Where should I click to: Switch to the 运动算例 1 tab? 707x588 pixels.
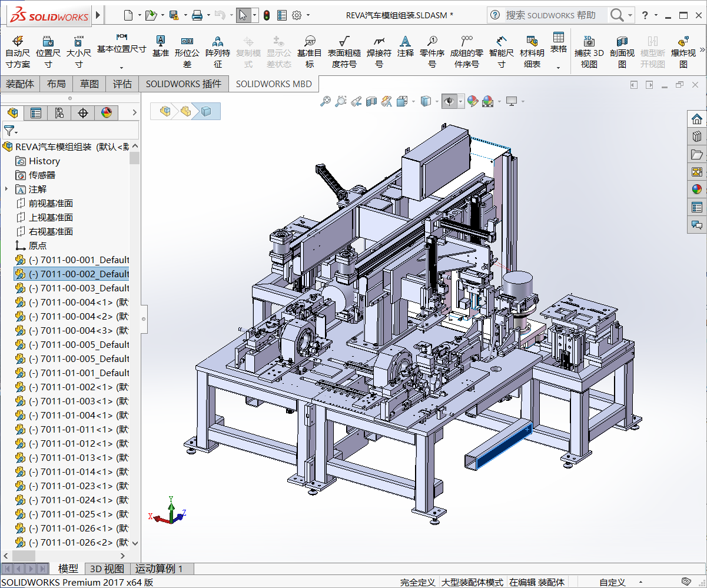[x=160, y=569]
